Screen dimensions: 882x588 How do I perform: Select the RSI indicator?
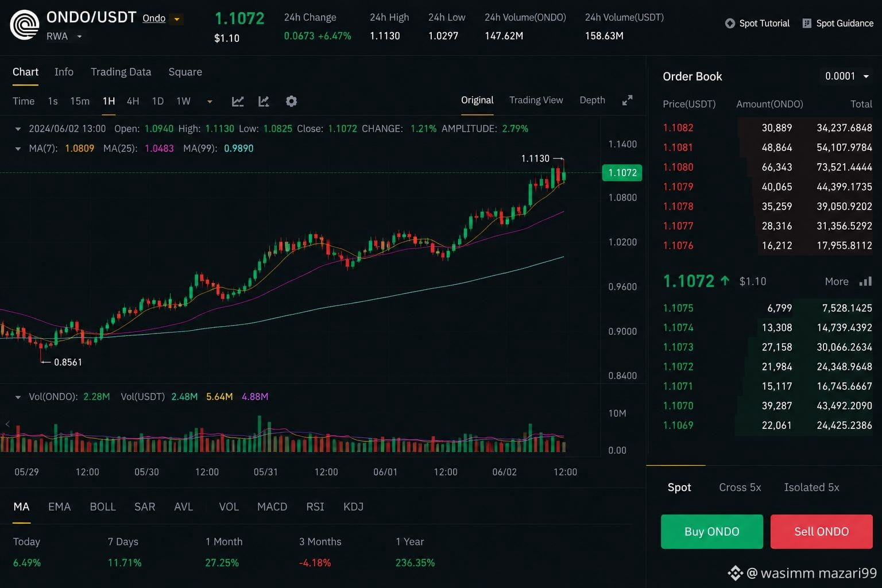pos(315,506)
